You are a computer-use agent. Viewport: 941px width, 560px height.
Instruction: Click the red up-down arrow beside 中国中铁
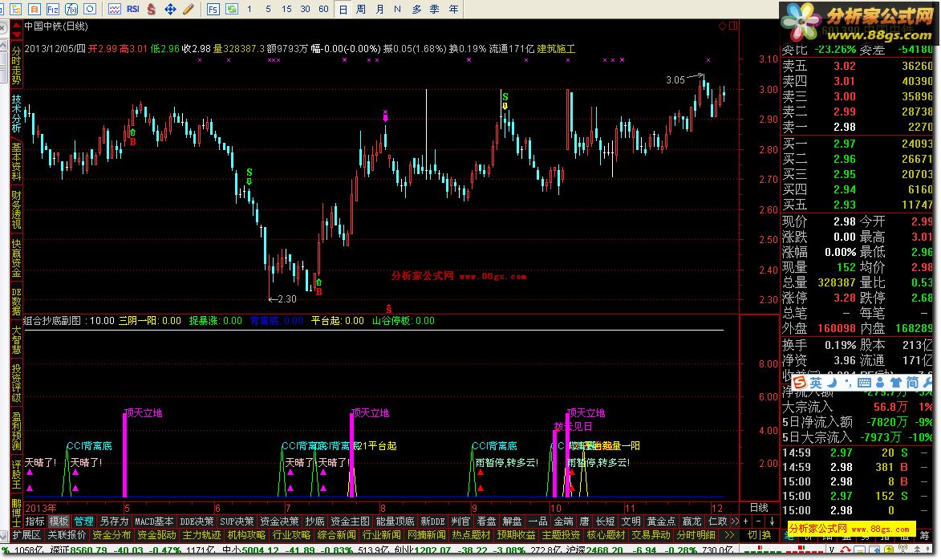(16, 30)
